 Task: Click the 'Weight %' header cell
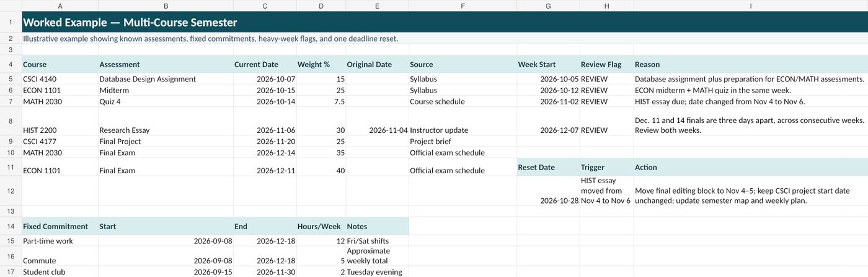pyautogui.click(x=321, y=64)
